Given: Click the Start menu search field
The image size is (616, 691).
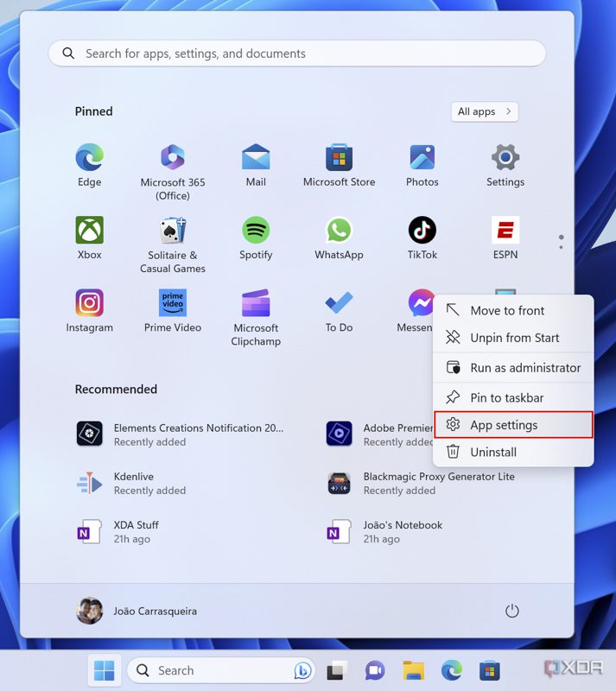Looking at the screenshot, I should click(297, 54).
